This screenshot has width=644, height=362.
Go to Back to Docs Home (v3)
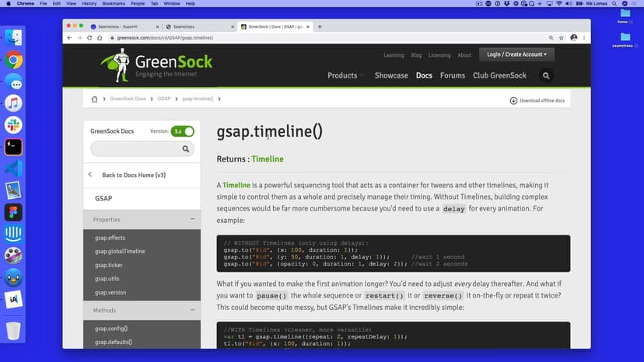click(x=133, y=175)
